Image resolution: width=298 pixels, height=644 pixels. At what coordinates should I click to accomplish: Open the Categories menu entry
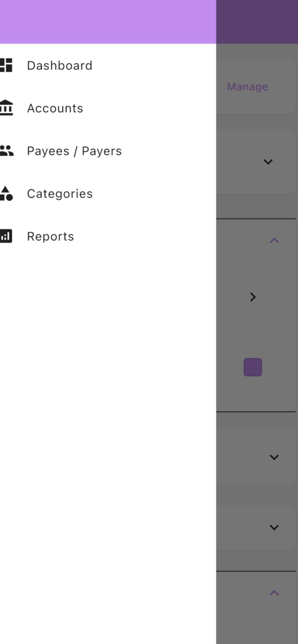point(108,194)
